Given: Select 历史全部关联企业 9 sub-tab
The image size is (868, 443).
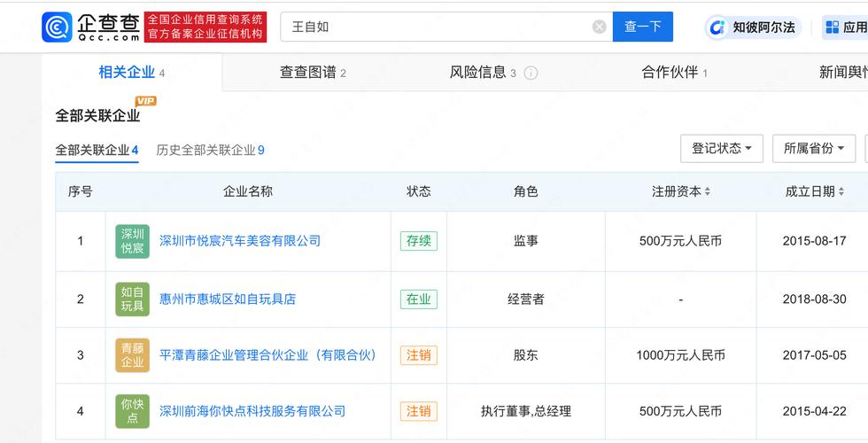Looking at the screenshot, I should click(x=211, y=150).
